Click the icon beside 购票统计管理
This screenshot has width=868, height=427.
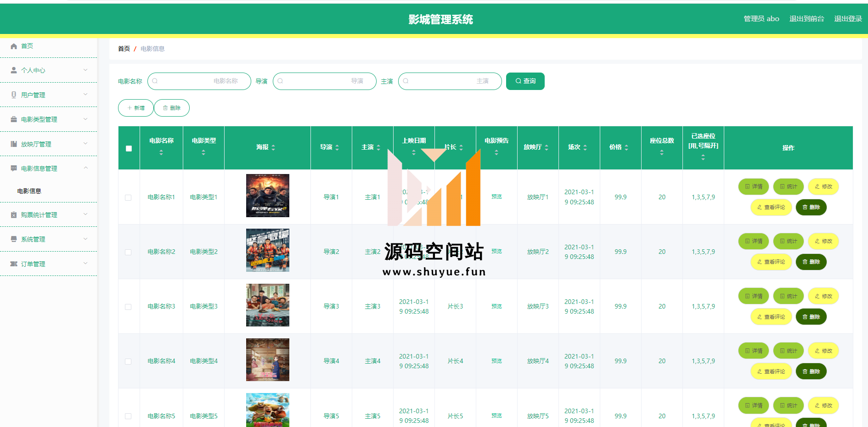[x=14, y=215]
